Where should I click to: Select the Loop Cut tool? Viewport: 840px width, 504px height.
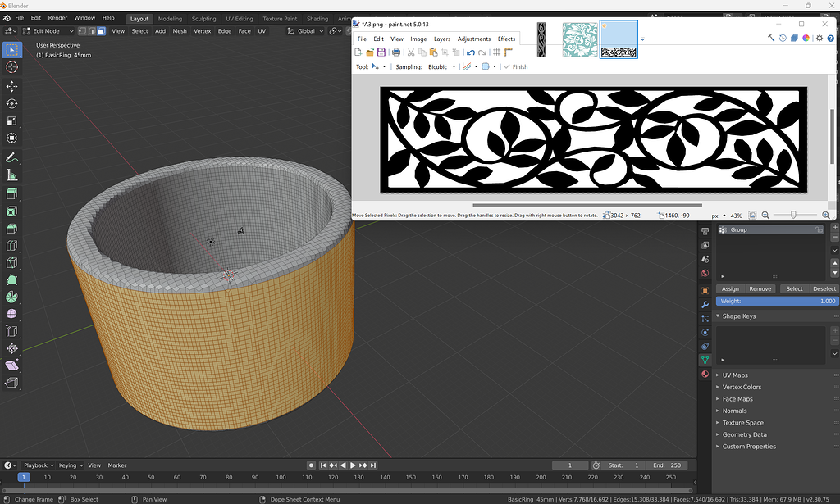[11, 246]
